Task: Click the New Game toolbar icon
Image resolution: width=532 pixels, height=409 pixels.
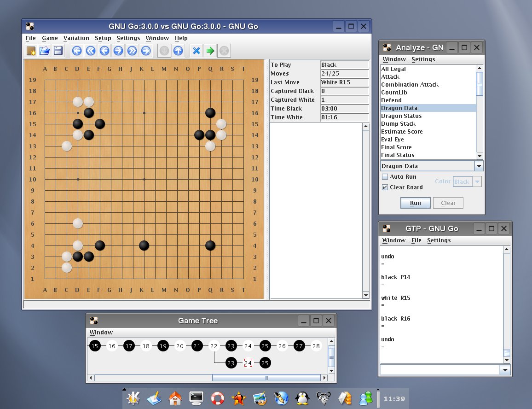Action: (31, 51)
